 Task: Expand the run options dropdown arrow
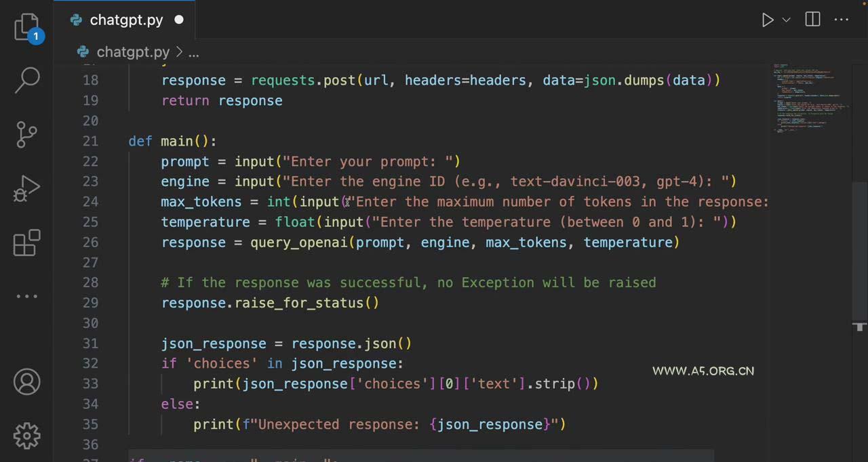coord(786,20)
